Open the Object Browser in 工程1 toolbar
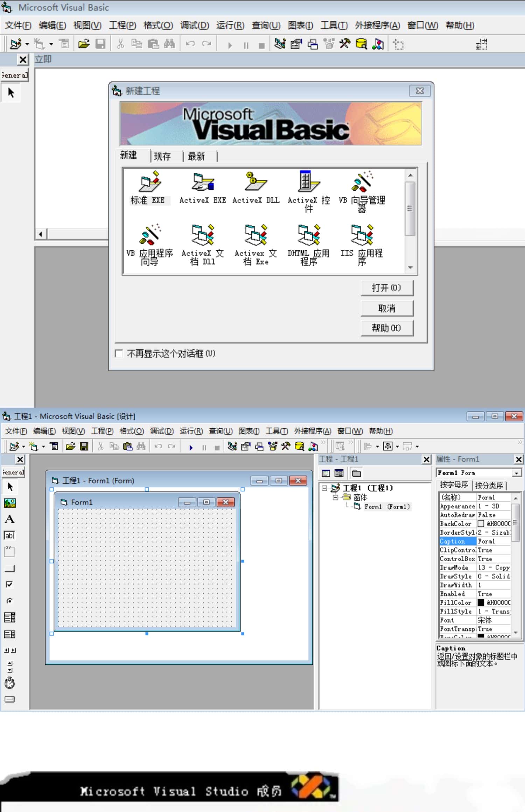The height and width of the screenshot is (812, 525). coord(272,446)
